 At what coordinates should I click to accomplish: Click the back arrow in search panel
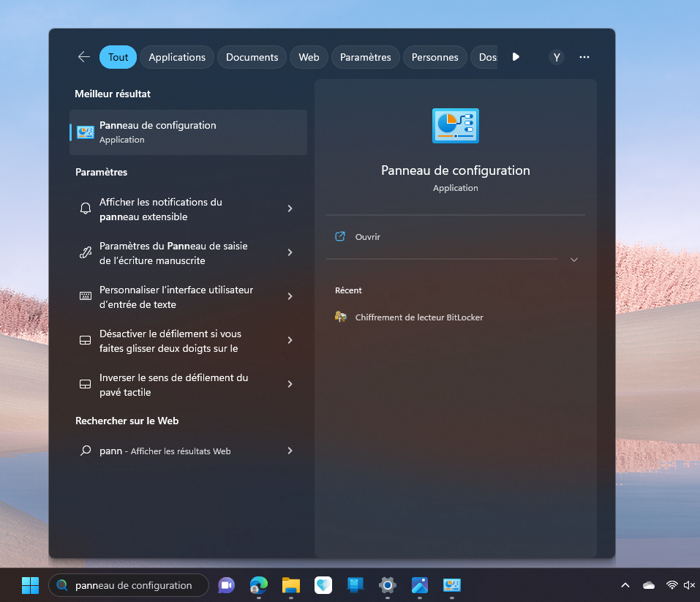tap(83, 57)
